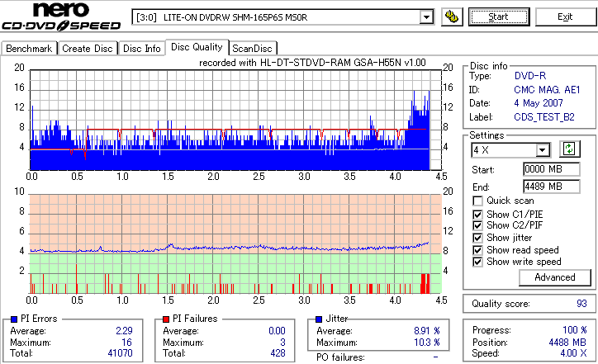The width and height of the screenshot is (598, 364).
Task: Click the Start button
Action: [499, 17]
